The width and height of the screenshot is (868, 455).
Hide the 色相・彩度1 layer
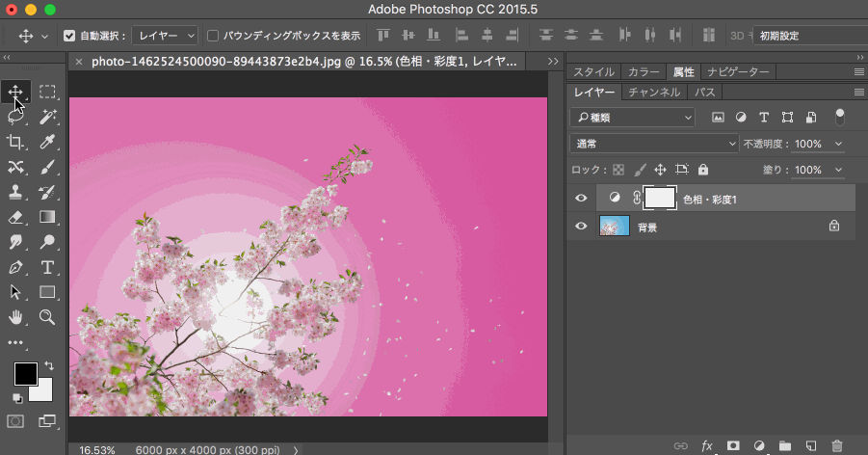(x=581, y=198)
